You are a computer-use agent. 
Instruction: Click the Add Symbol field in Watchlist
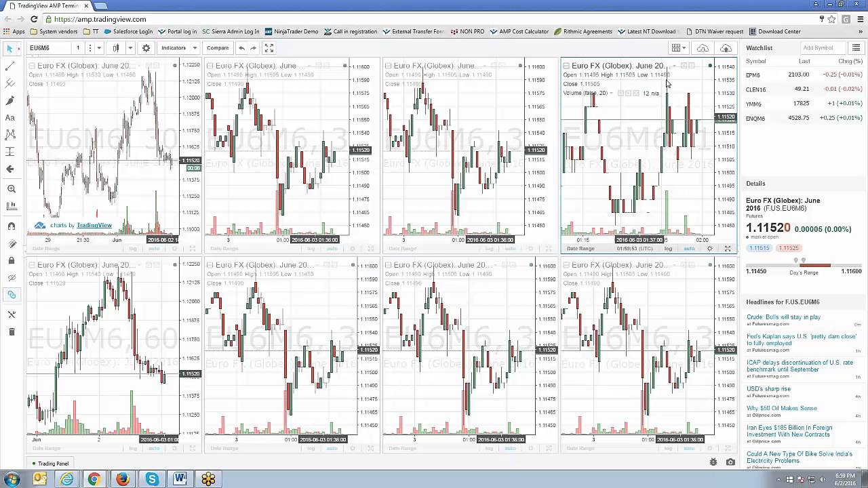(x=823, y=48)
